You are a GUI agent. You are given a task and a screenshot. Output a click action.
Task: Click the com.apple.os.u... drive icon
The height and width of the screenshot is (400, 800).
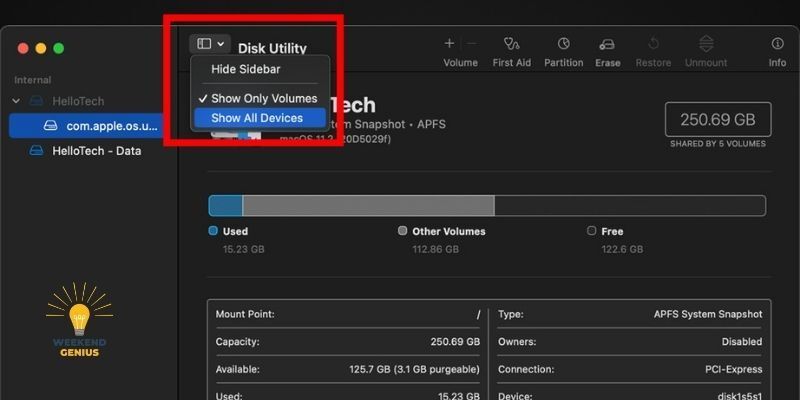point(51,126)
